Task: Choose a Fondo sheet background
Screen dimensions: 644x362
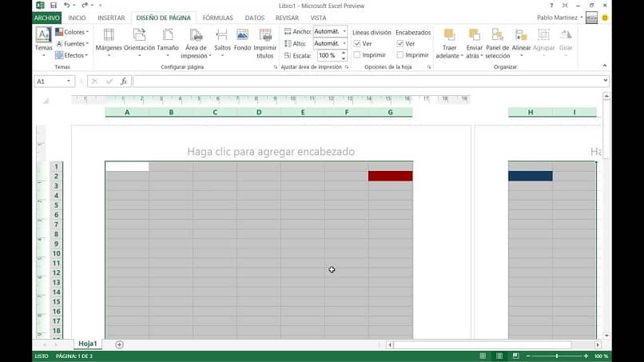Action: click(x=242, y=40)
